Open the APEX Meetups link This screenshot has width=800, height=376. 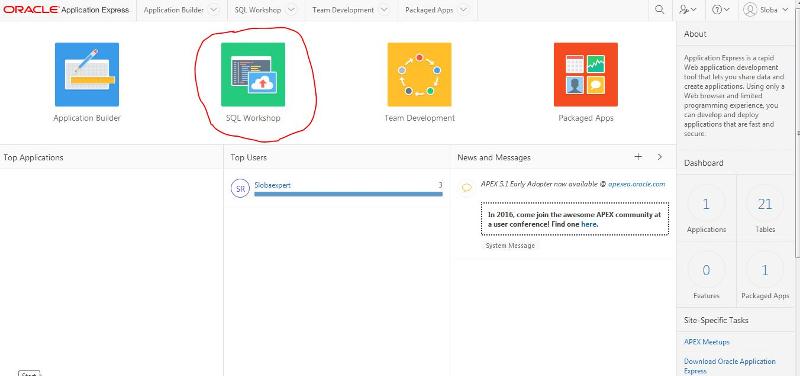(707, 342)
